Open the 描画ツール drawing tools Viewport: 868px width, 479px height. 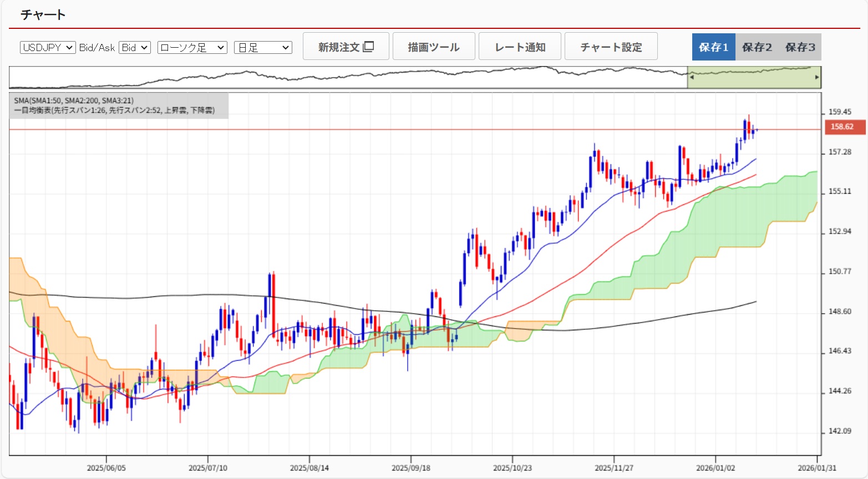pos(434,47)
